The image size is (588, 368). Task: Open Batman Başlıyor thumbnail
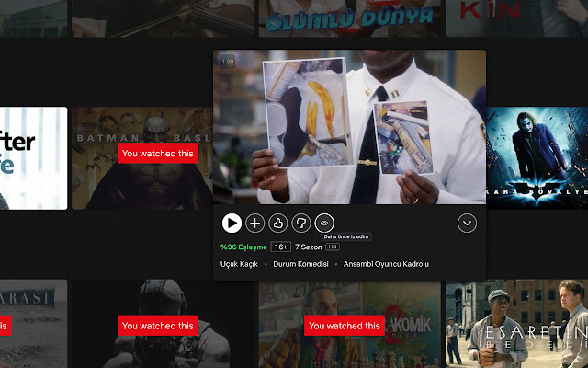pos(142,158)
